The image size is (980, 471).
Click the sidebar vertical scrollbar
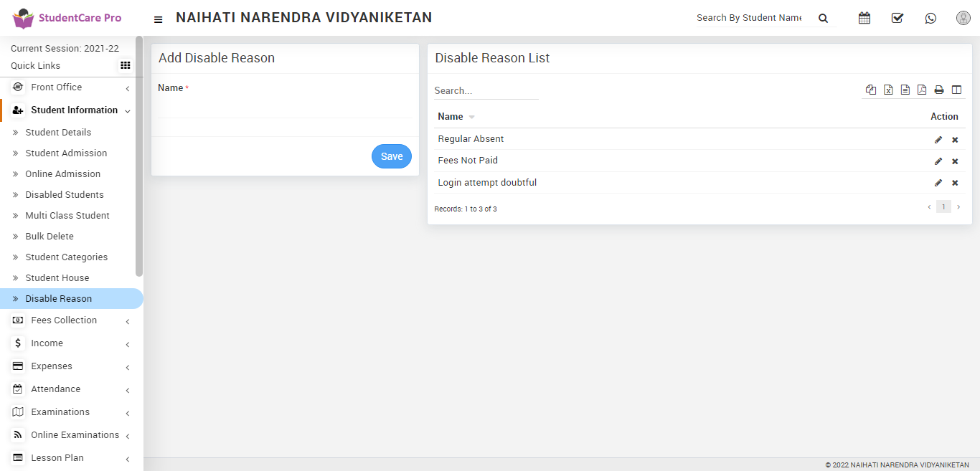click(x=139, y=156)
